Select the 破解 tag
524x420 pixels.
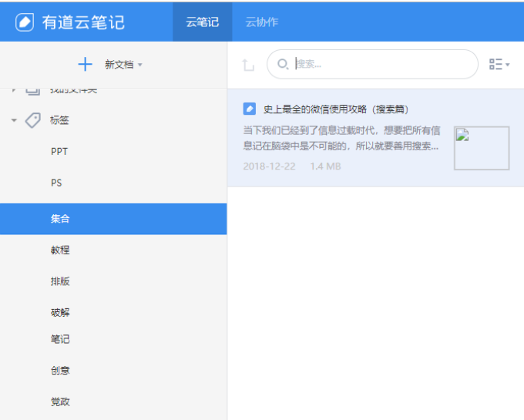click(60, 312)
